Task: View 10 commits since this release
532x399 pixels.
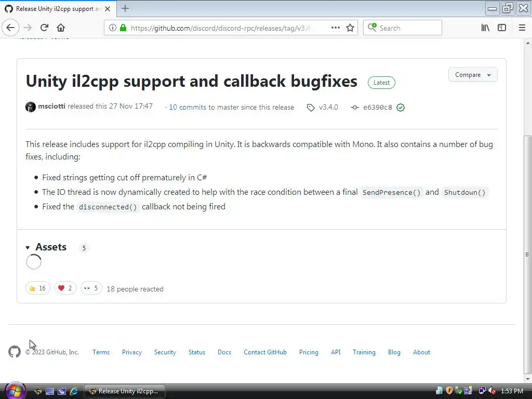Action: [187, 107]
